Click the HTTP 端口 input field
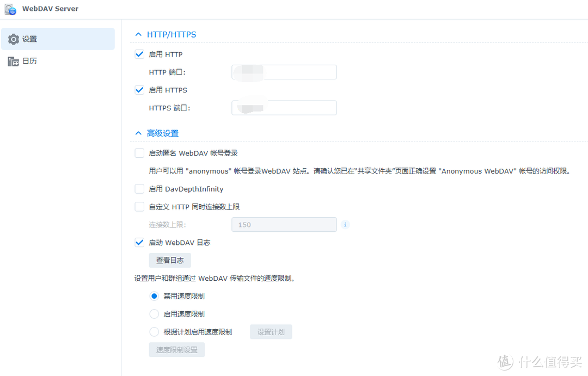The image size is (588, 376). pos(284,72)
